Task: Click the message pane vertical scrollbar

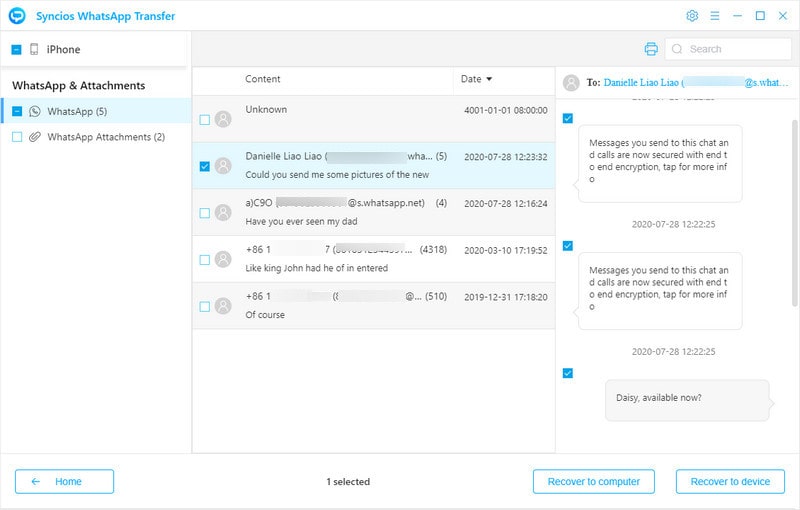Action: 794,213
